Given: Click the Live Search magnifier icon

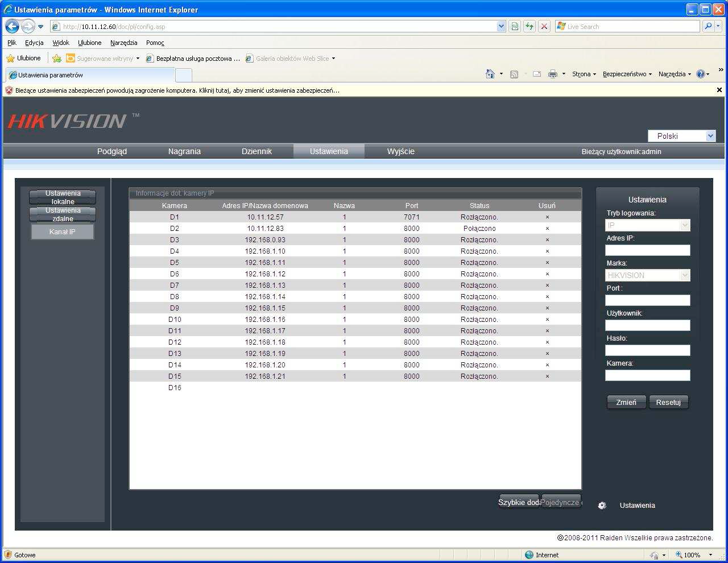Looking at the screenshot, I should 708,26.
